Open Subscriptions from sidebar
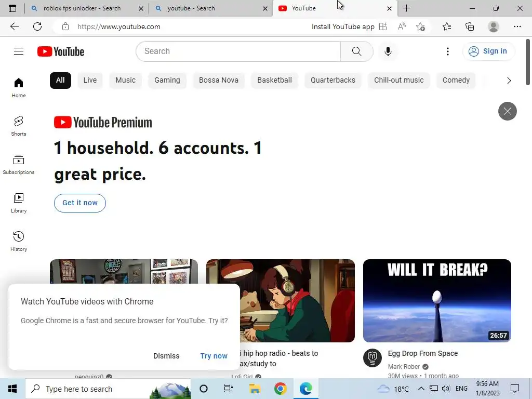 pyautogui.click(x=19, y=164)
